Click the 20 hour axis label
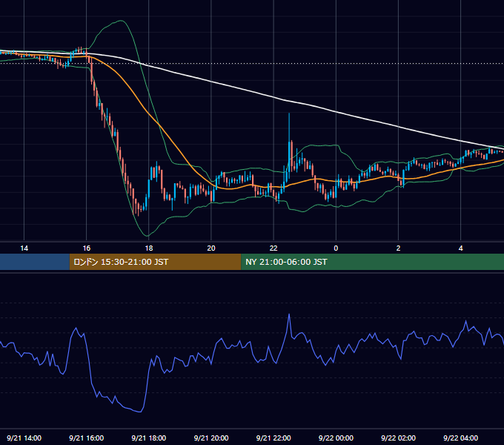 (211, 248)
